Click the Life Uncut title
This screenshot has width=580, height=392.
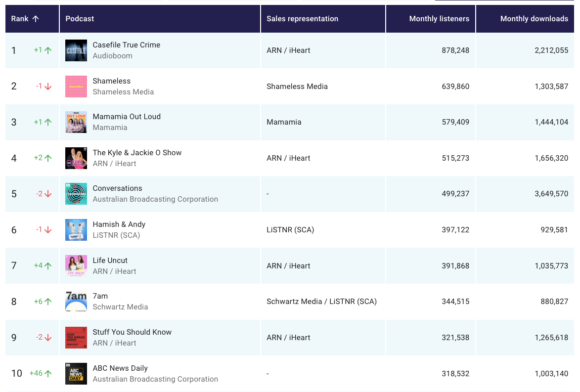coord(110,261)
